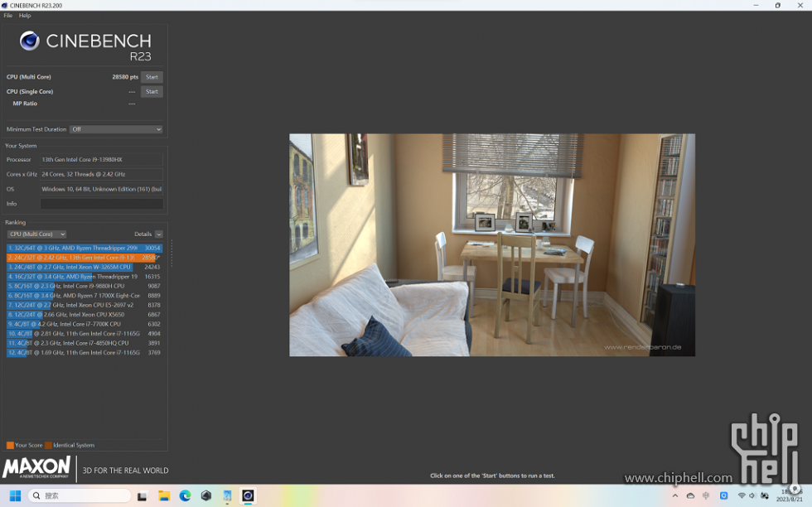Open the Help menu
The width and height of the screenshot is (812, 507).
click(x=25, y=16)
